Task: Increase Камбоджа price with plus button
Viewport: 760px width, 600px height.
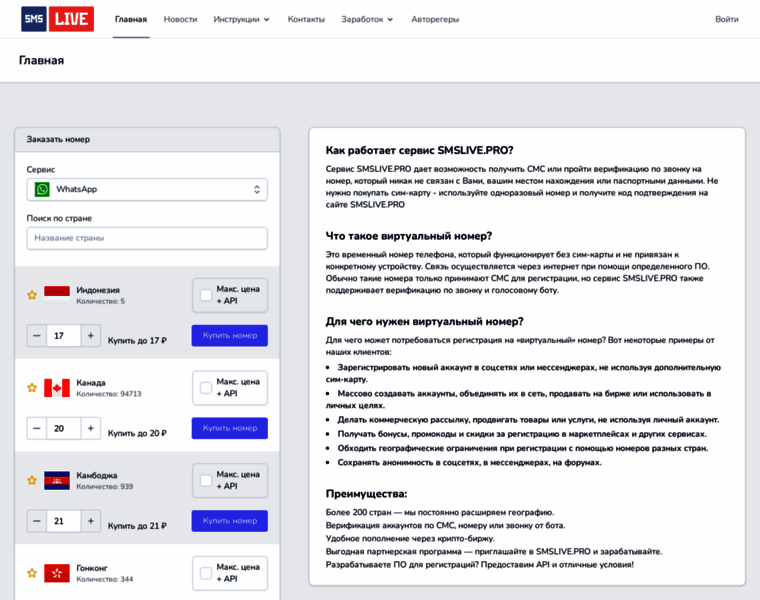Action: [x=91, y=521]
